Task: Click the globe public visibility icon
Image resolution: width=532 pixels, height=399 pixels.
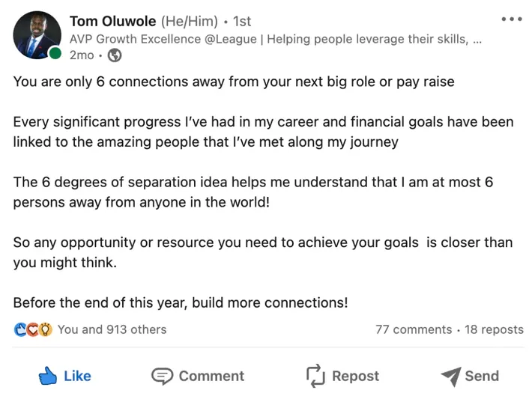Action: 115,55
